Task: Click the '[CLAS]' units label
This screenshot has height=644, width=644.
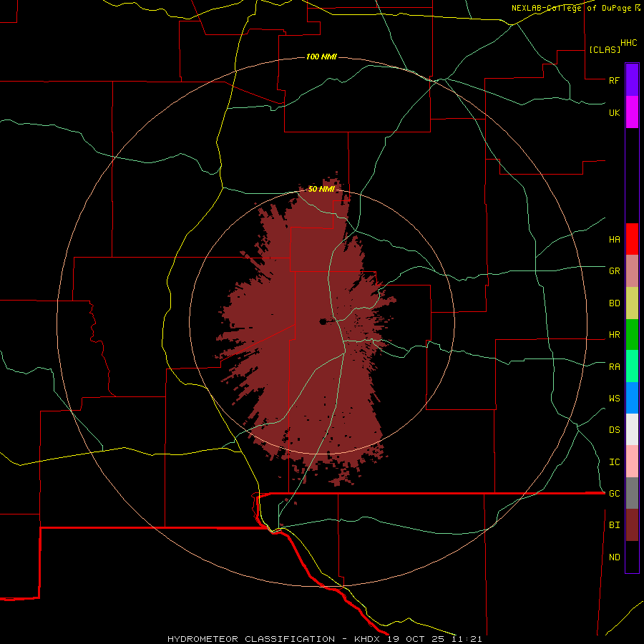Action: tap(605, 49)
